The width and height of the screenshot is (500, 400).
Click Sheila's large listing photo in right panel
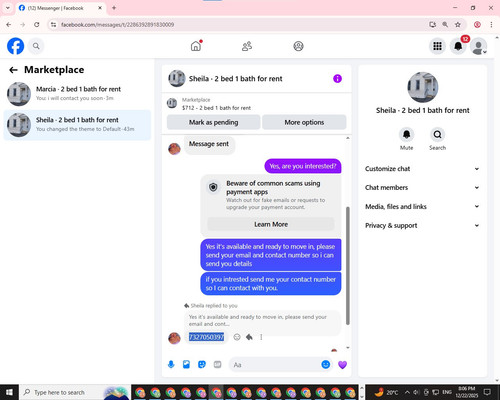point(423,87)
